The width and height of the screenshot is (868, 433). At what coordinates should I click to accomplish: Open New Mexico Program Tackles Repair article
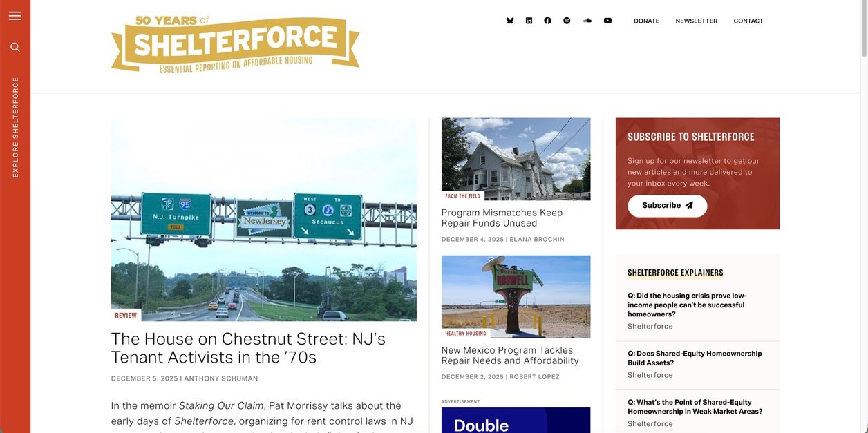pyautogui.click(x=510, y=355)
